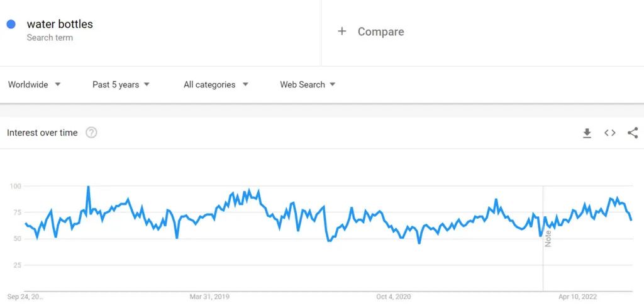Image resolution: width=644 pixels, height=308 pixels.
Task: Open the Web Search type dropdown
Action: pyautogui.click(x=308, y=85)
